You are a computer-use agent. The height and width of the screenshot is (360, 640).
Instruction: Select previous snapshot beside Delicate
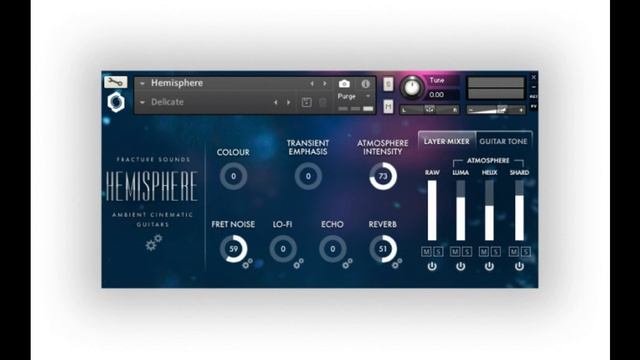coord(276,102)
